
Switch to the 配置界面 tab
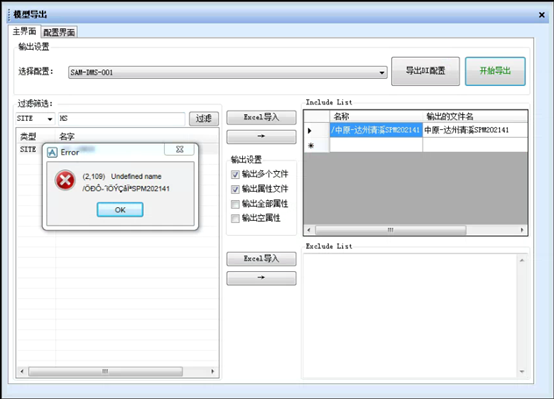click(x=59, y=32)
